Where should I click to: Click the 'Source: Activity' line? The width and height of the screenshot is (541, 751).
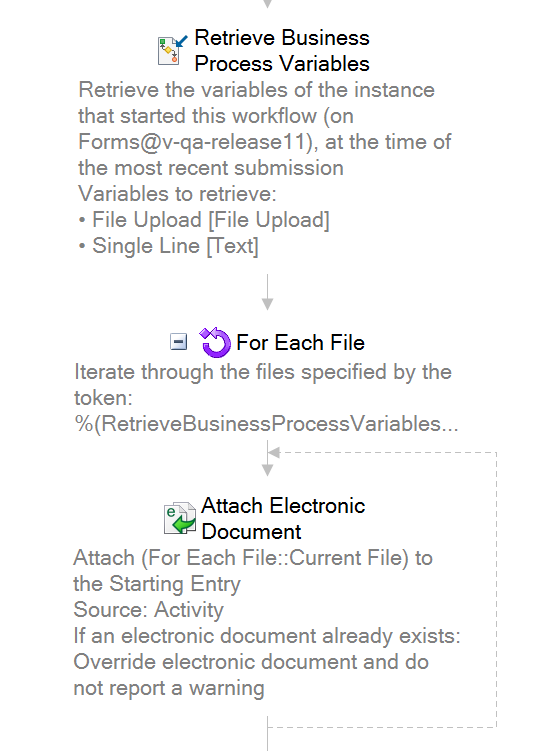(x=148, y=610)
